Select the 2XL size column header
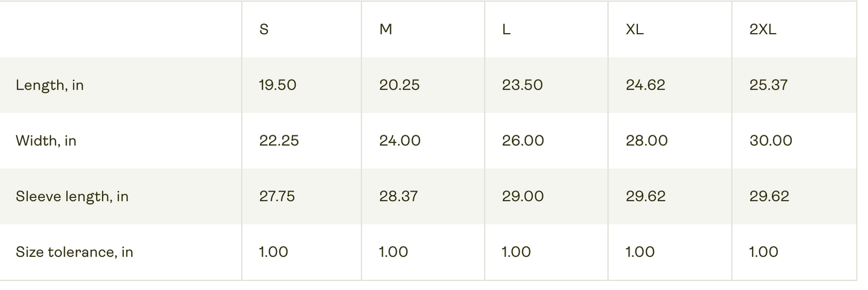The image size is (868, 290). pos(763,29)
